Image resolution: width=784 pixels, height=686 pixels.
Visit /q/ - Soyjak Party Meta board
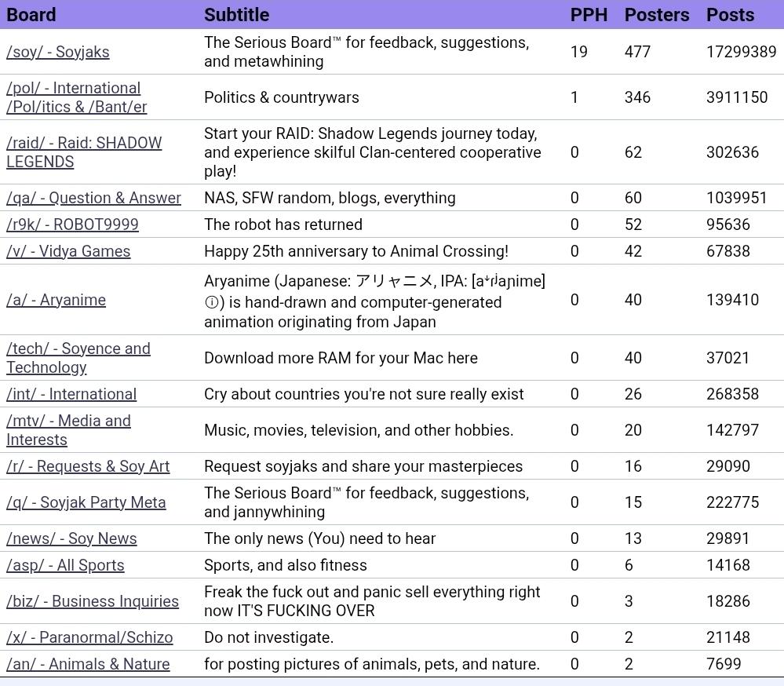(86, 502)
